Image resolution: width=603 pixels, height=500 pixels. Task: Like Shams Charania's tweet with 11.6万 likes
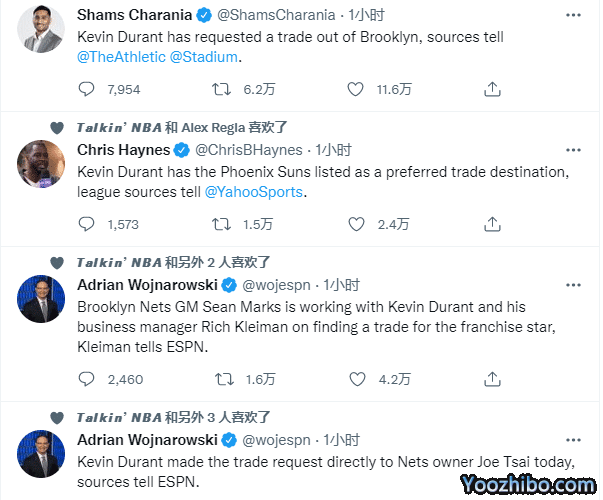[358, 89]
